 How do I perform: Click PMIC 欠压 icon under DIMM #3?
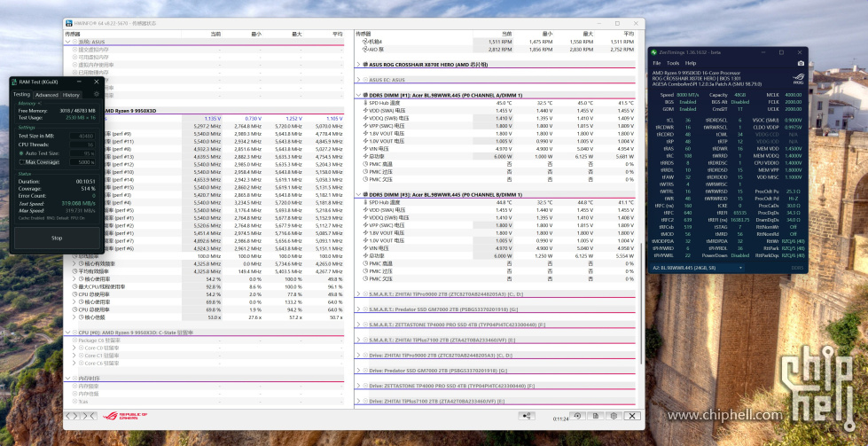[x=365, y=279]
